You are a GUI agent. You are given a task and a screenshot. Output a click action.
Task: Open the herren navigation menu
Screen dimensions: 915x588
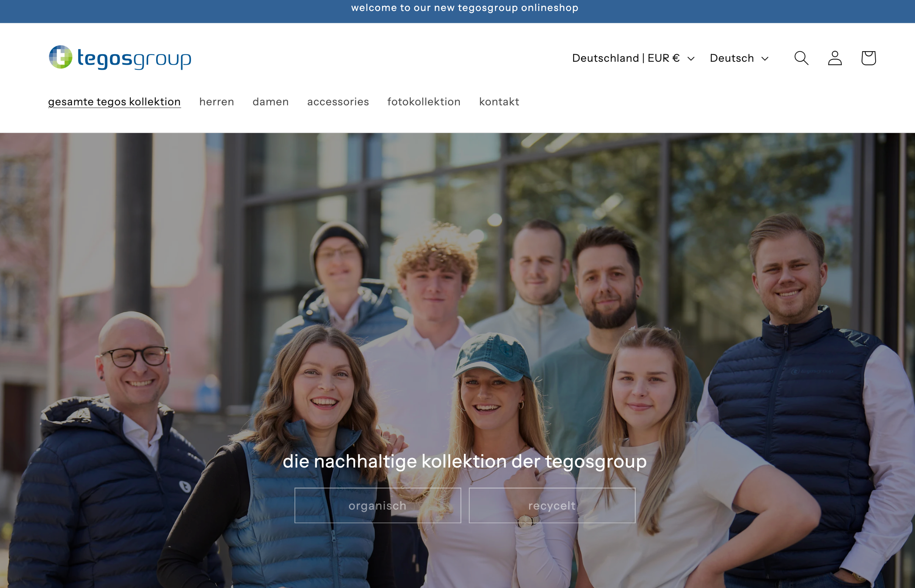click(x=216, y=102)
